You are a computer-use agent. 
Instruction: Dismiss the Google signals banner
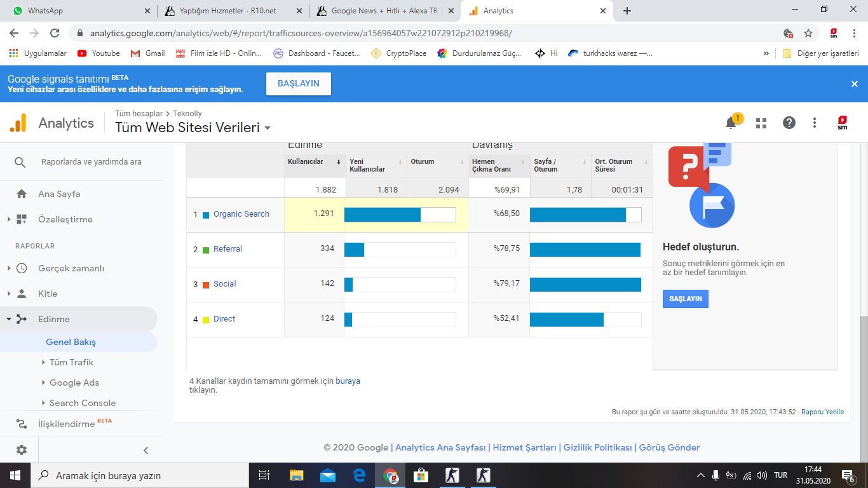coord(855,83)
